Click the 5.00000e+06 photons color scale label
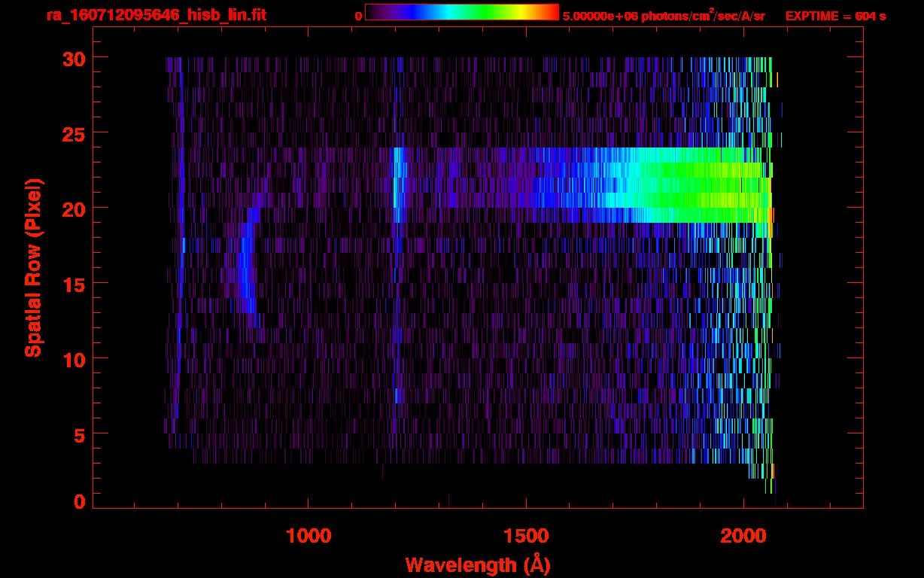This screenshot has width=924, height=578. pos(664,16)
